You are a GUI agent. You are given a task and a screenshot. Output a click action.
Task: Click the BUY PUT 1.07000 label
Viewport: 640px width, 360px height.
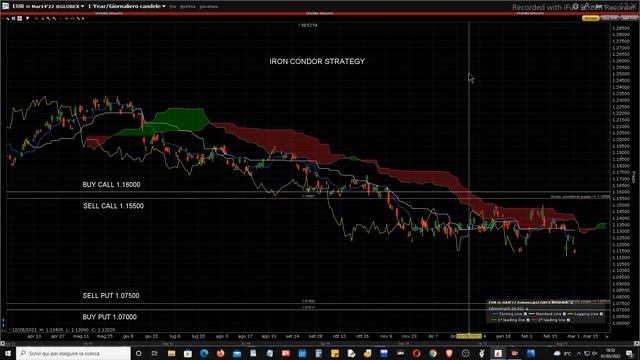point(109,317)
